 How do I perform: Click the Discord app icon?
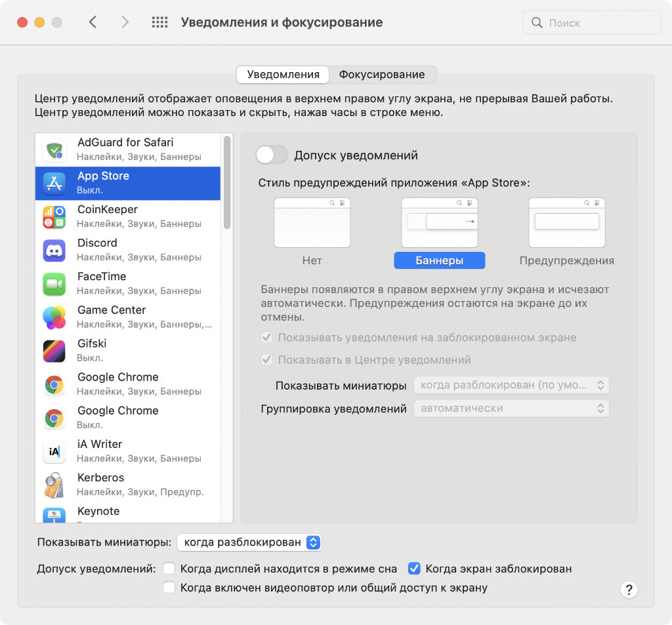[x=54, y=251]
